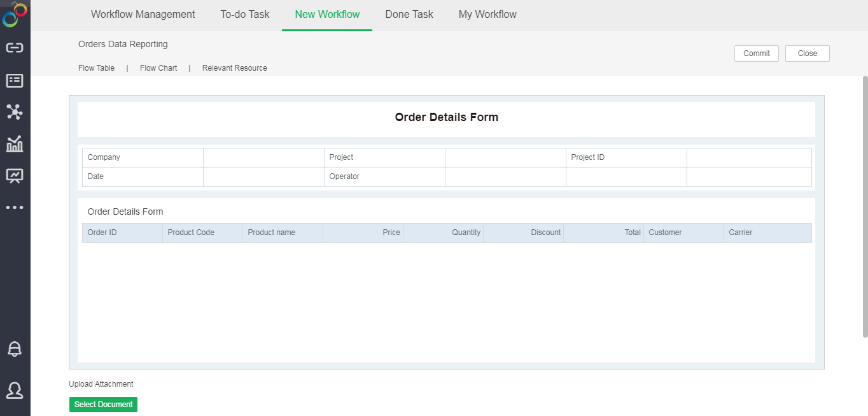The width and height of the screenshot is (868, 416).
Task: Click the Close button
Action: click(808, 54)
